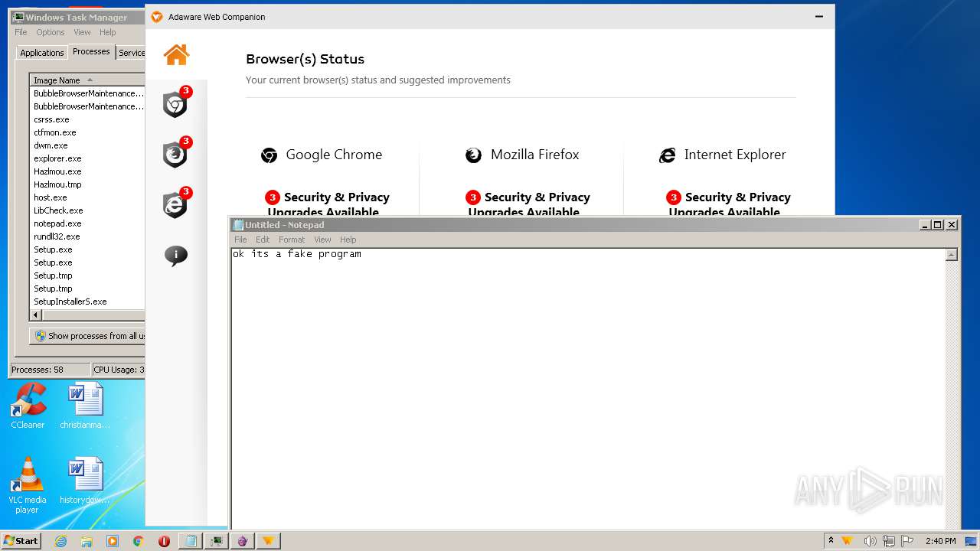Click Security & Privacy text under Google Chrome
Image resolution: width=980 pixels, height=551 pixels.
[337, 197]
